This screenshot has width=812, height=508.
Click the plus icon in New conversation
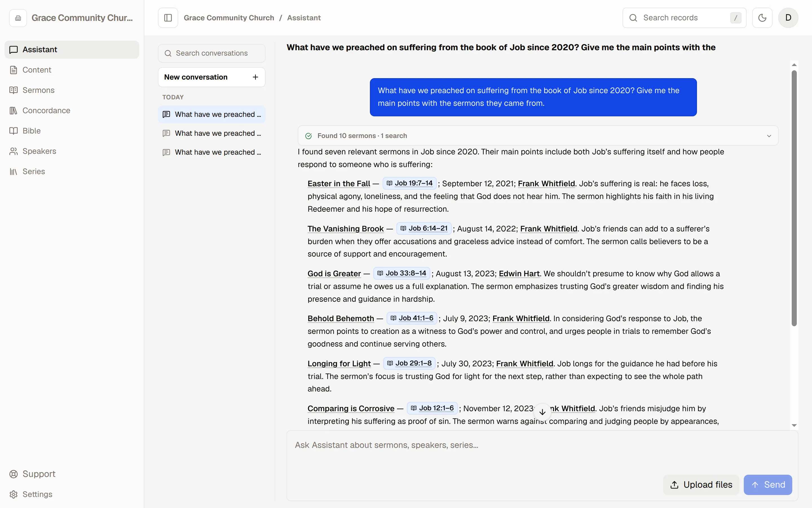point(255,77)
